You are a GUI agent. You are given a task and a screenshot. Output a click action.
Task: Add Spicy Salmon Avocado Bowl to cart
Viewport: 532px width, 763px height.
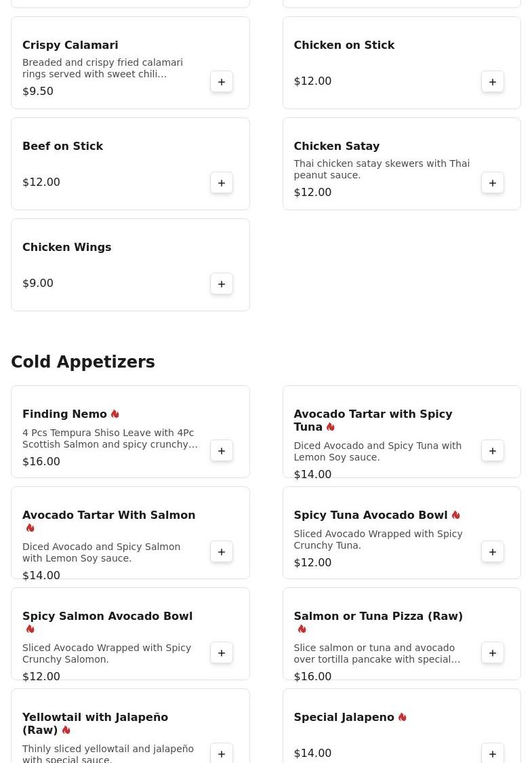(222, 653)
